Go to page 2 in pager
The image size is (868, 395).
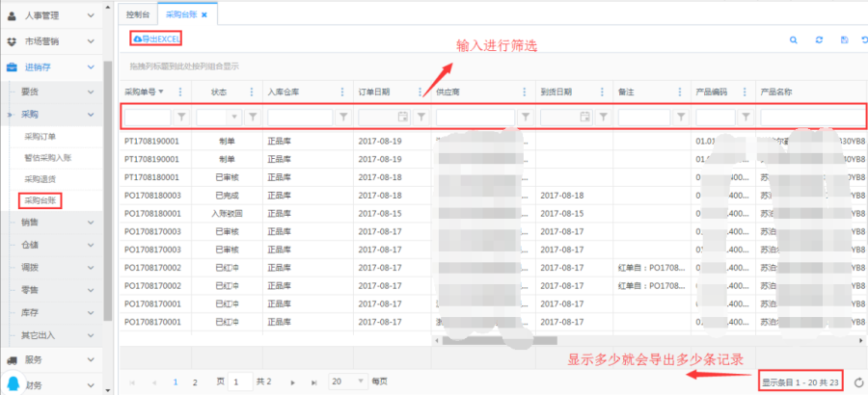(x=195, y=382)
